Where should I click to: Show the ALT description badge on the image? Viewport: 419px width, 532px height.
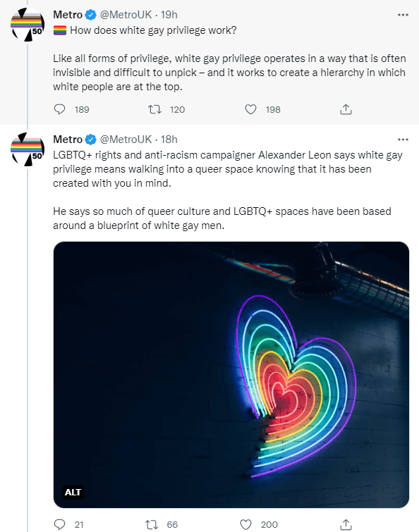73,492
